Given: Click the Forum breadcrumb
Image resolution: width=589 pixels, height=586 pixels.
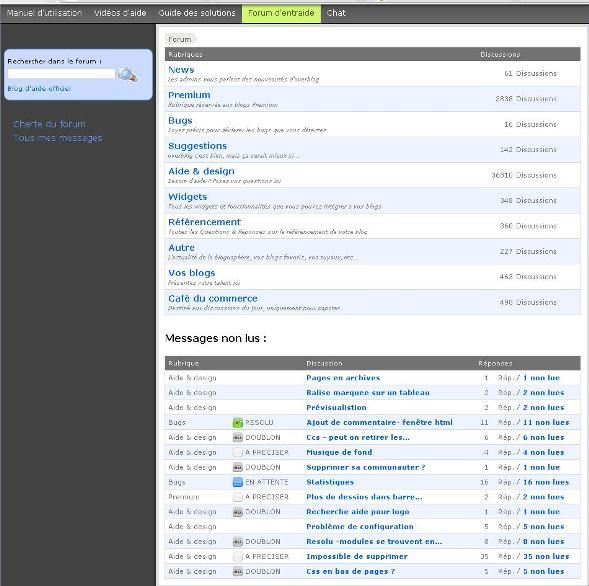Looking at the screenshot, I should (180, 39).
